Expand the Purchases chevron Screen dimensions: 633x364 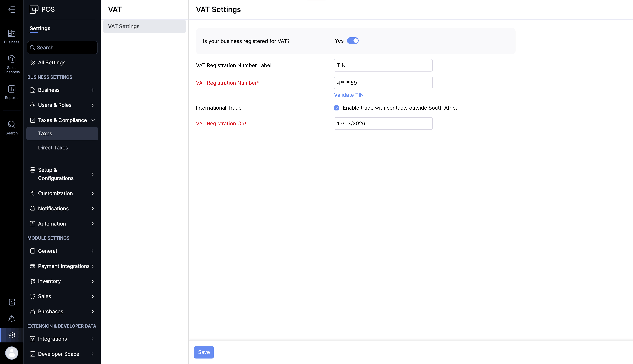93,312
